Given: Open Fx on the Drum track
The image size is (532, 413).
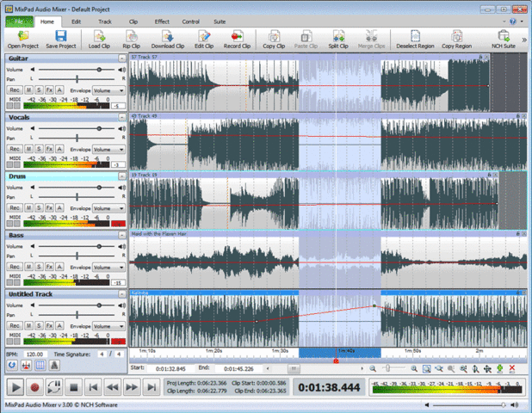Looking at the screenshot, I should [49, 208].
